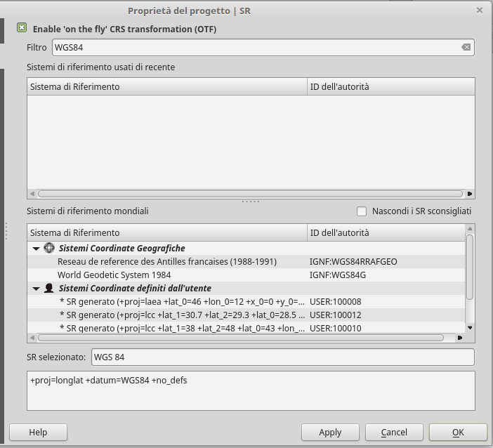Click Sistema di Riferimento header in world list
This screenshot has height=448, width=493.
(167, 232)
